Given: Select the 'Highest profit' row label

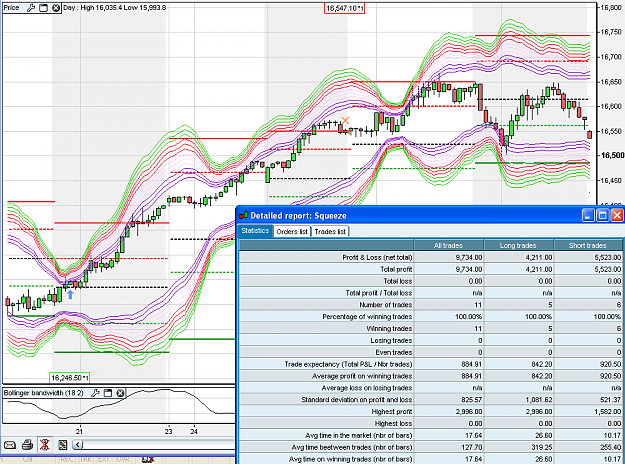Looking at the screenshot, I should [392, 412].
